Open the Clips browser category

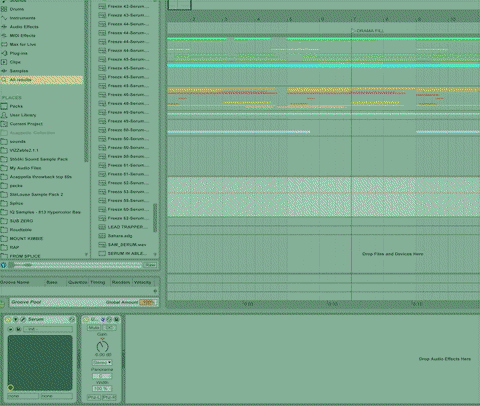tap(15, 62)
